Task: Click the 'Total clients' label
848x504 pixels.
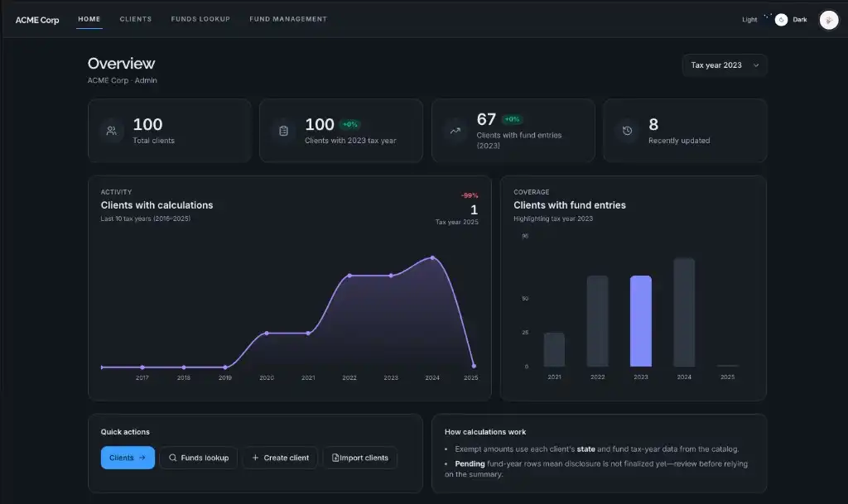Action: click(153, 141)
